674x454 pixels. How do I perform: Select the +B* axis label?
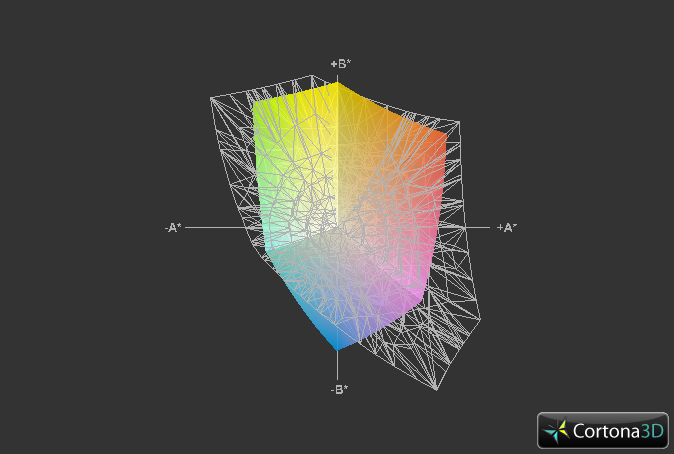coord(340,64)
